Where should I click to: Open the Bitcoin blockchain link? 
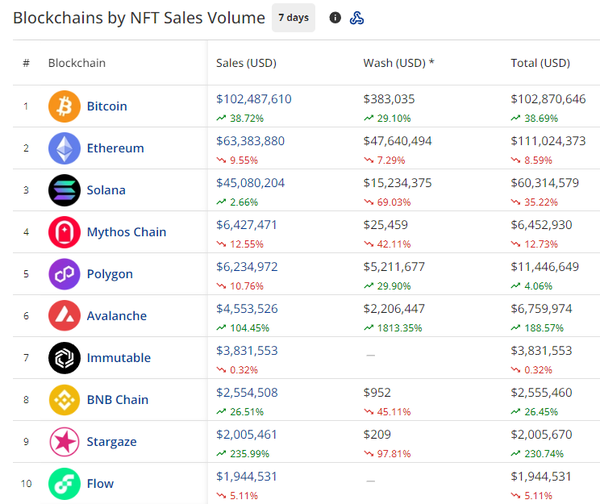pyautogui.click(x=107, y=106)
